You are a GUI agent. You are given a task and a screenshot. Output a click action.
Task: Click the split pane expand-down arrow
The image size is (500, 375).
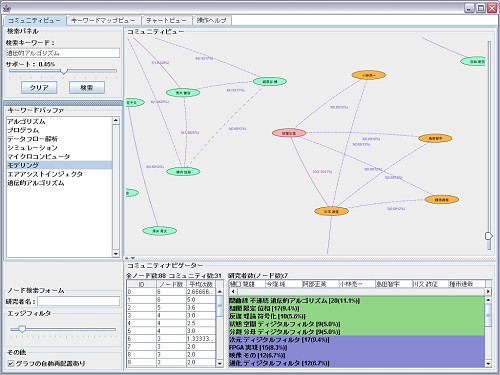tap(133, 258)
